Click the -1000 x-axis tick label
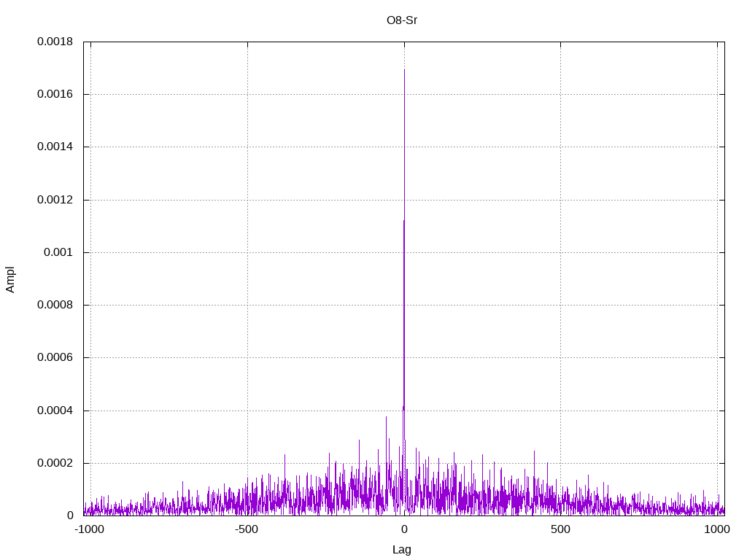This screenshot has width=747, height=560. tap(89, 529)
